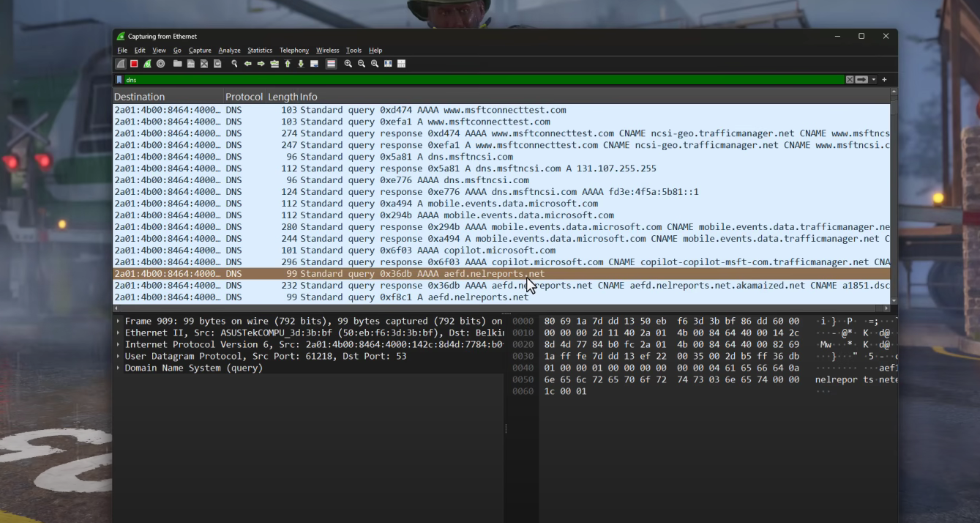Sort packets by the Protocol column header

245,97
